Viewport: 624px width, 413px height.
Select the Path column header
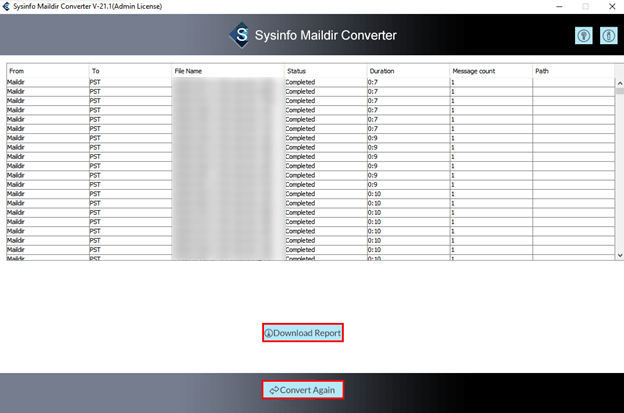click(573, 71)
